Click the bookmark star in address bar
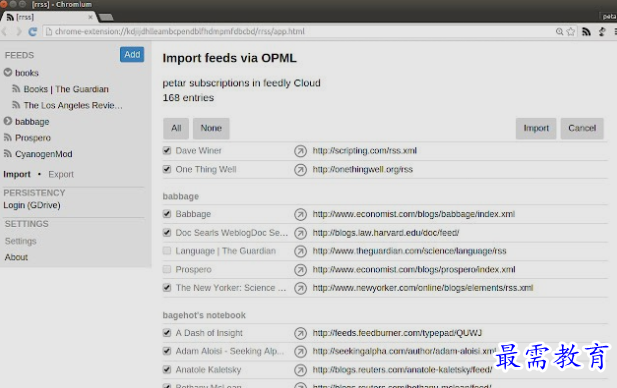Image resolution: width=617 pixels, height=388 pixels. click(x=571, y=31)
